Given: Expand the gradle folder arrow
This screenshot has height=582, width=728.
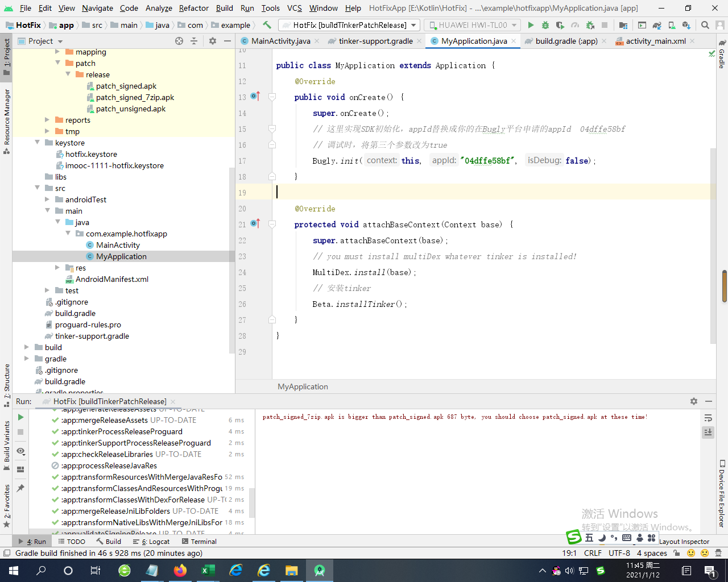Looking at the screenshot, I should (x=27, y=359).
